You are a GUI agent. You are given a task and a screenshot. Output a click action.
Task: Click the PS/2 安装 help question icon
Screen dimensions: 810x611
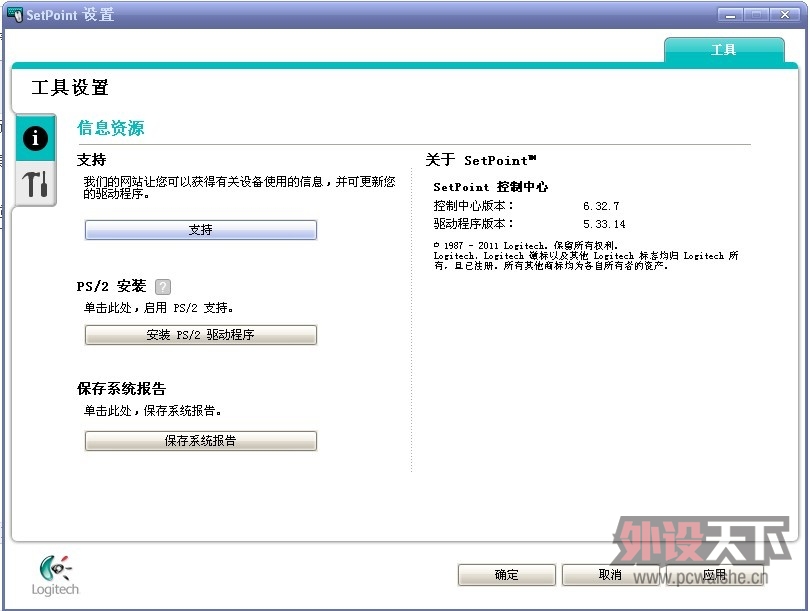click(163, 287)
